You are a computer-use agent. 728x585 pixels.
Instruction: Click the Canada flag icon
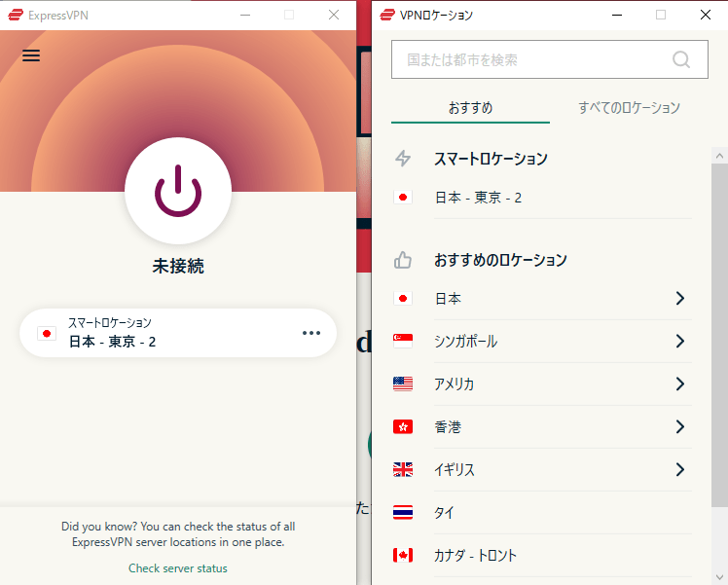(x=403, y=555)
